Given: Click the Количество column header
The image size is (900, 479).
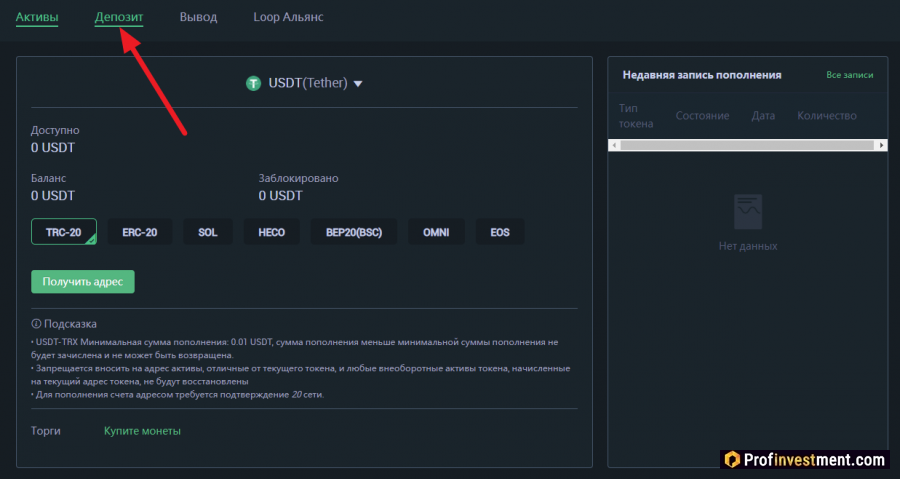Looking at the screenshot, I should coord(827,116).
